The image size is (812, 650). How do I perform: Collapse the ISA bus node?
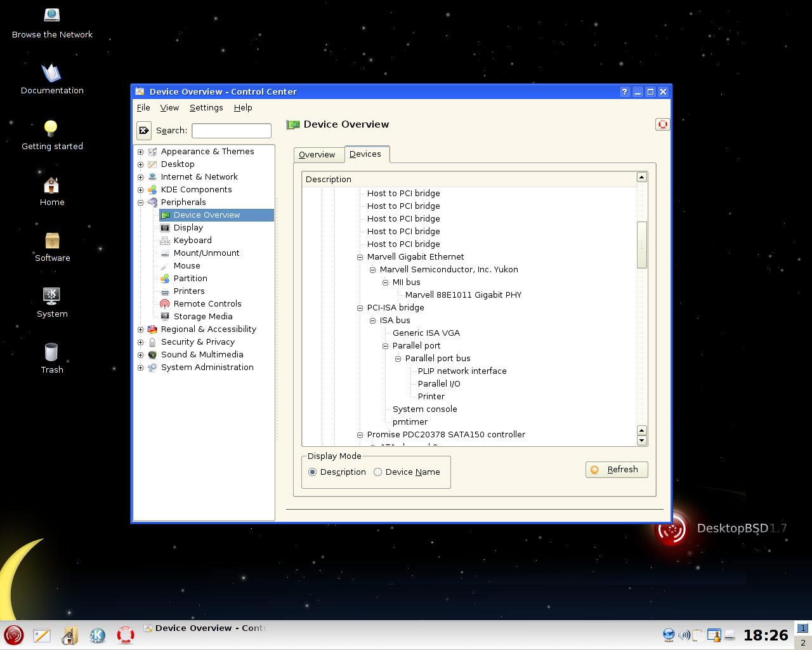(372, 321)
